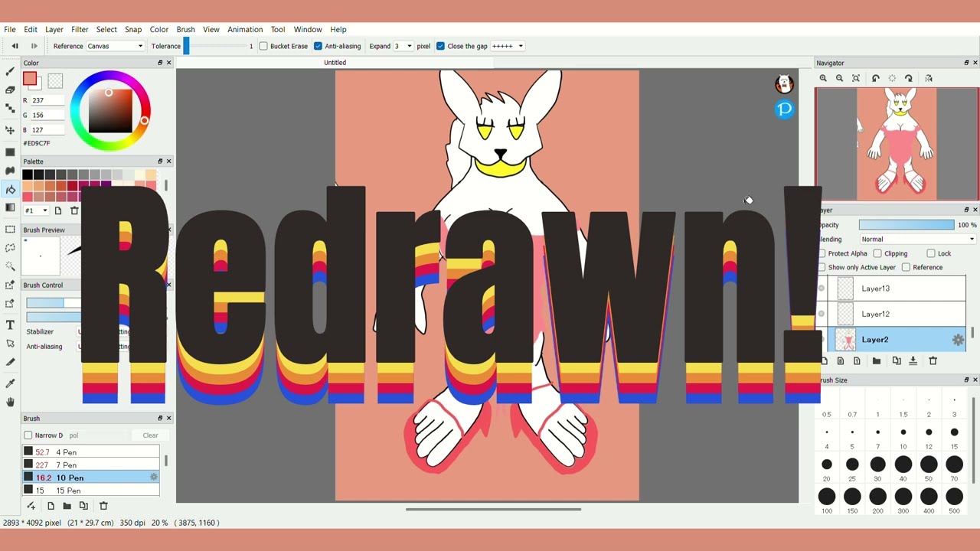Merge layer down icon in Layer panel
Viewport: 980px width, 551px height.
[x=913, y=360]
